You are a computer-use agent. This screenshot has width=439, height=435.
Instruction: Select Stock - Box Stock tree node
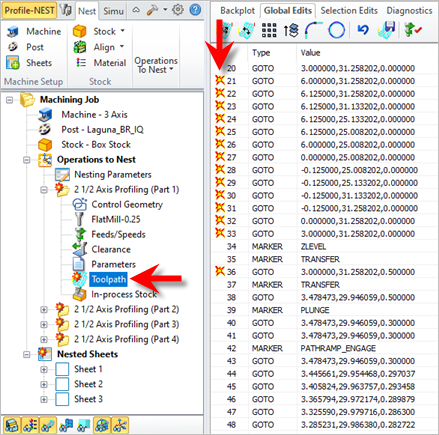click(x=84, y=144)
